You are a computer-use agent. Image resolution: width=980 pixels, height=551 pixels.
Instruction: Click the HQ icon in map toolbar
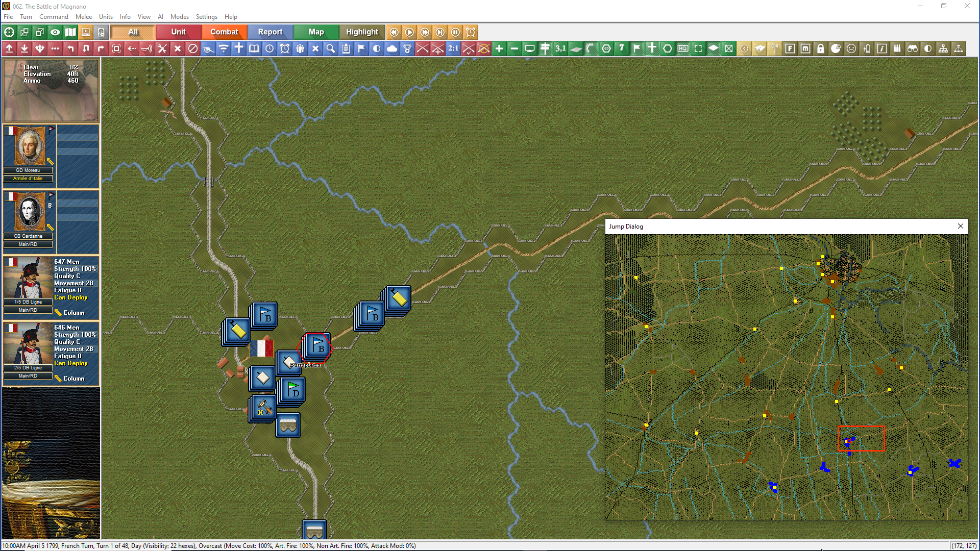pyautogui.click(x=683, y=48)
